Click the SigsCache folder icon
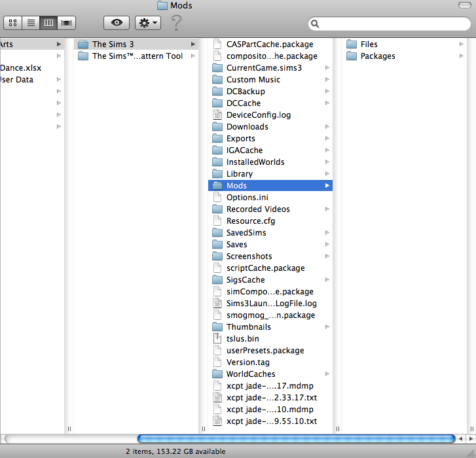 coord(217,279)
